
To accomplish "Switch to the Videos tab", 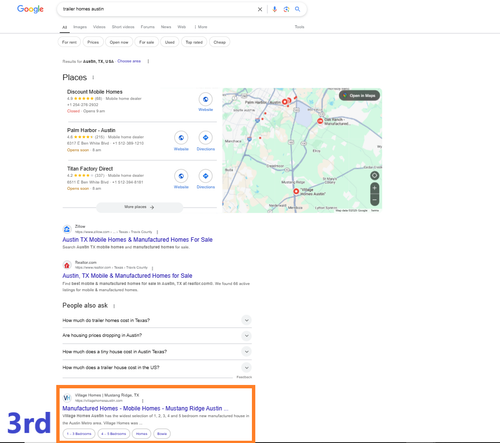I will point(99,27).
